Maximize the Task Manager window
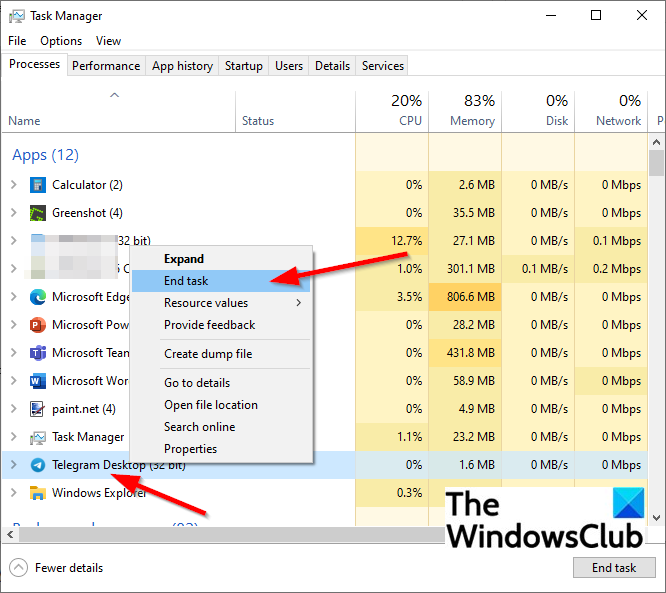Viewport: 666px width, 593px height. (x=596, y=16)
